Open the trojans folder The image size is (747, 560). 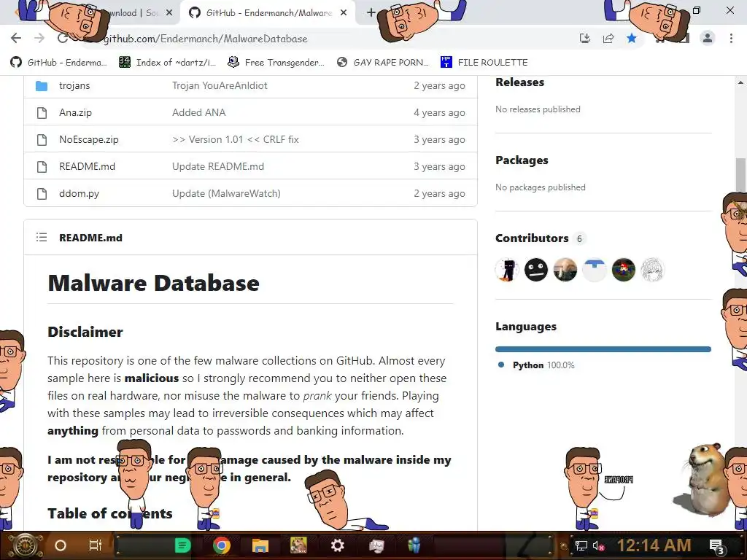(74, 86)
